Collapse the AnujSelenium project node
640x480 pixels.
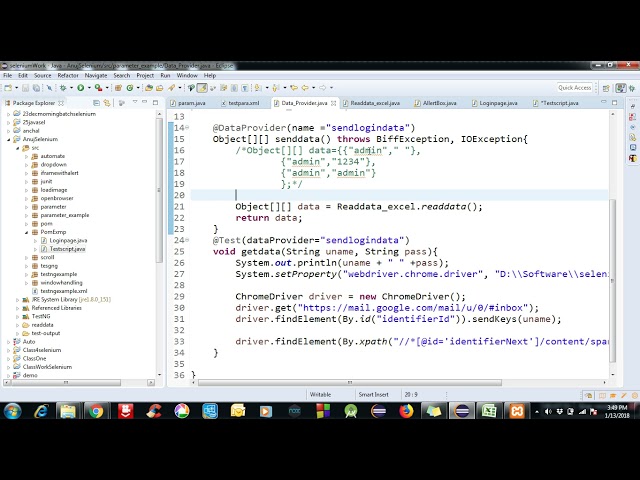tap(9, 139)
